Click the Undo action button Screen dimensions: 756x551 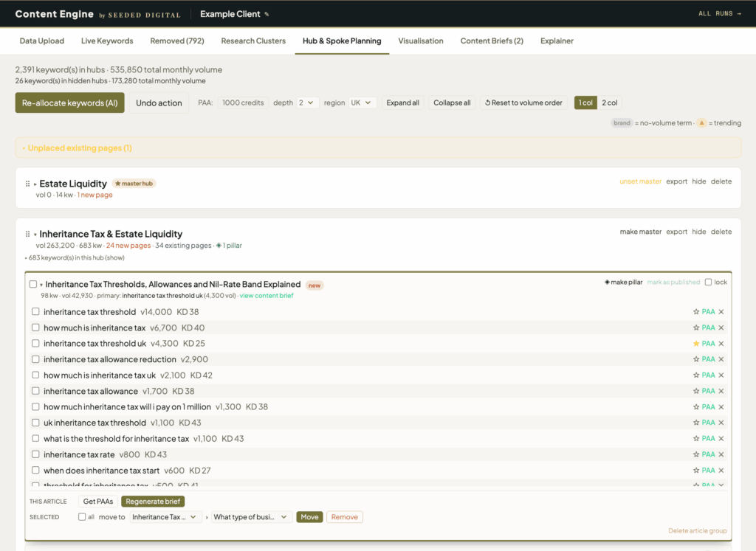[159, 103]
